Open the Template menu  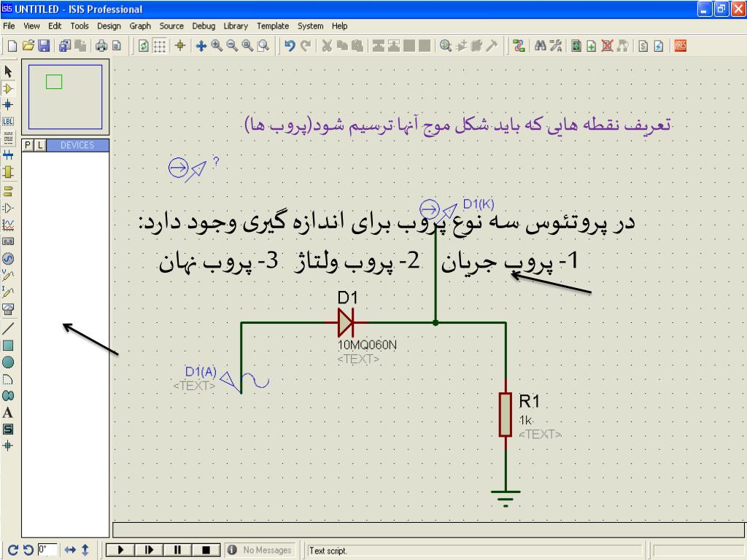[273, 26]
